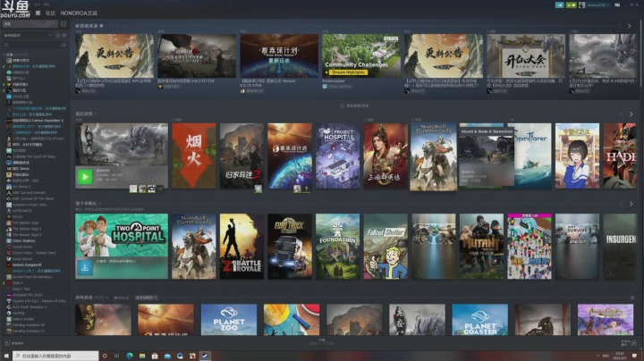Open the Library tab
Screen dimensions: 644x361
(38, 13)
